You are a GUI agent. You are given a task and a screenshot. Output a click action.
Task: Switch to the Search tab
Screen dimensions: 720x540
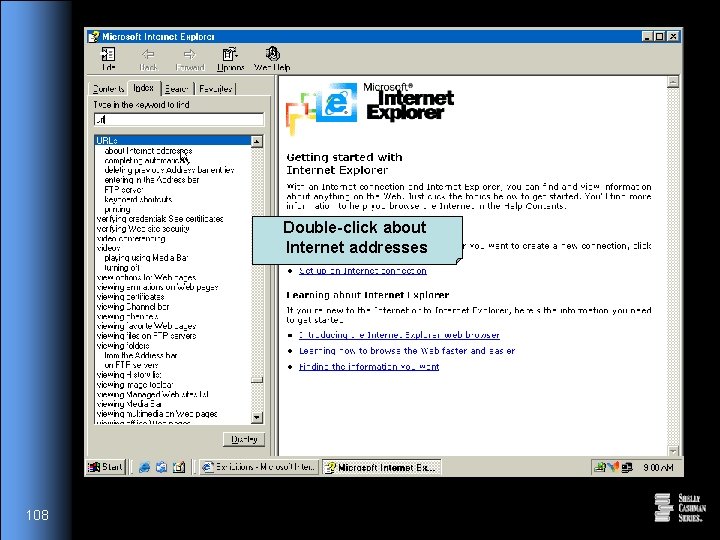tap(177, 89)
